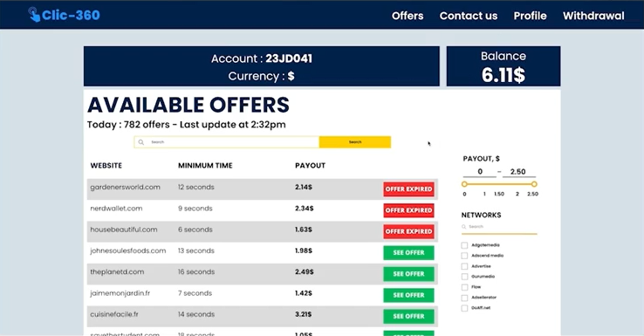Tick the Adgatemedia network checkbox
The height and width of the screenshot is (336, 644).
[x=464, y=245]
